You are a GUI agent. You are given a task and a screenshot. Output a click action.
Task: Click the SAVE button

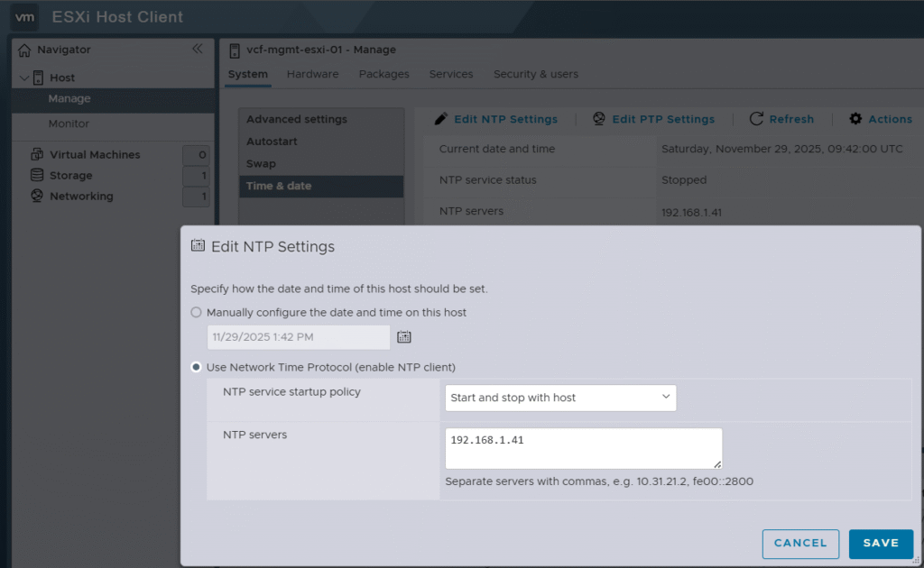coord(881,544)
